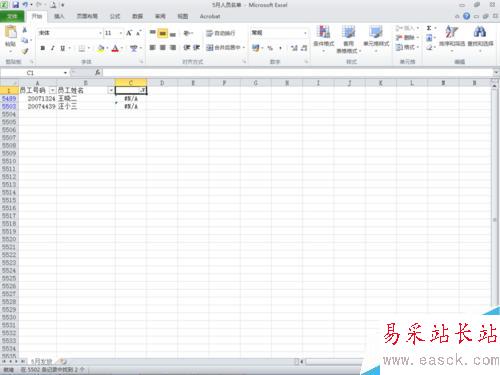This screenshot has height=375, width=500.
Task: Toggle Bold formatting
Action: pyautogui.click(x=43, y=48)
